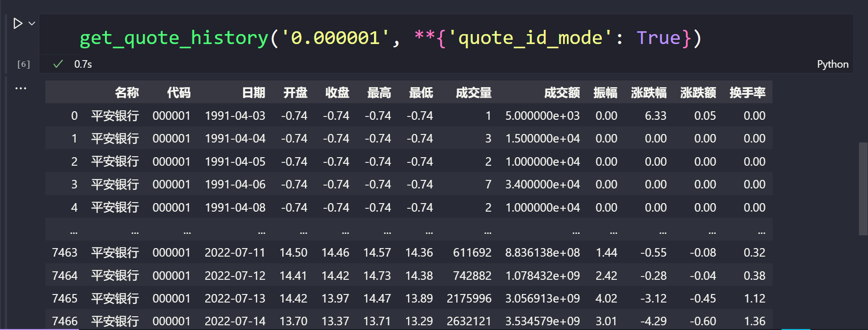This screenshot has width=868, height=330.
Task: Click 最高 value 14.73
Action: coord(377,276)
